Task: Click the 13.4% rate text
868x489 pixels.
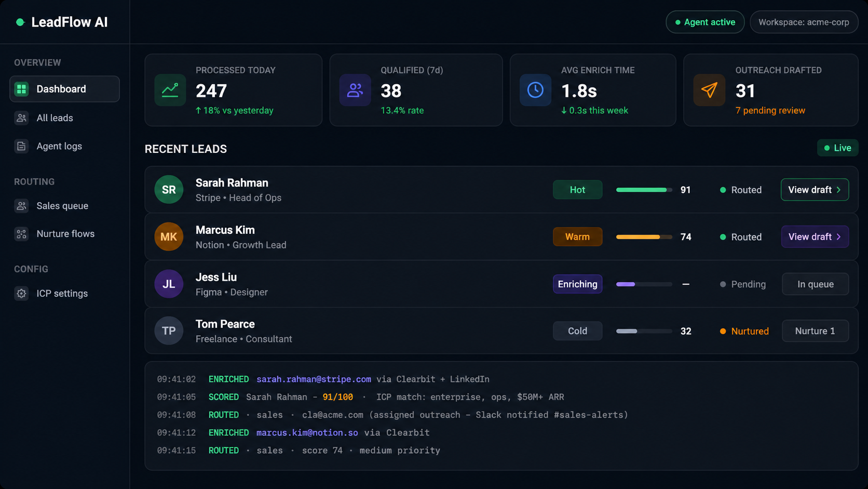Action: coord(402,111)
